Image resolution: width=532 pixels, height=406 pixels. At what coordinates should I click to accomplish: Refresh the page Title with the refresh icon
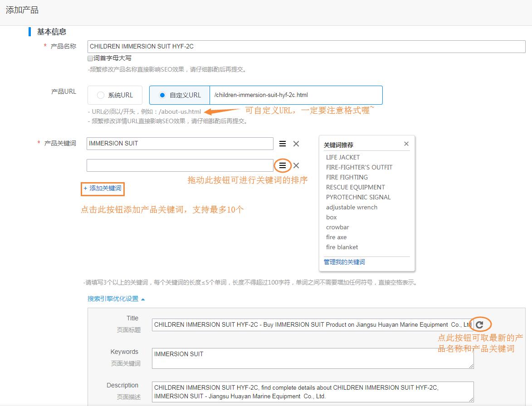pos(479,324)
